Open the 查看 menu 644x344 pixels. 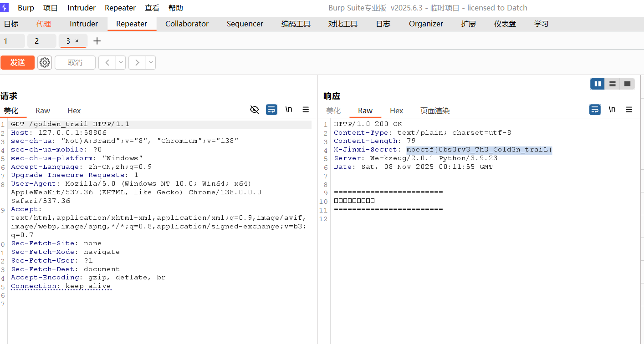pyautogui.click(x=152, y=8)
